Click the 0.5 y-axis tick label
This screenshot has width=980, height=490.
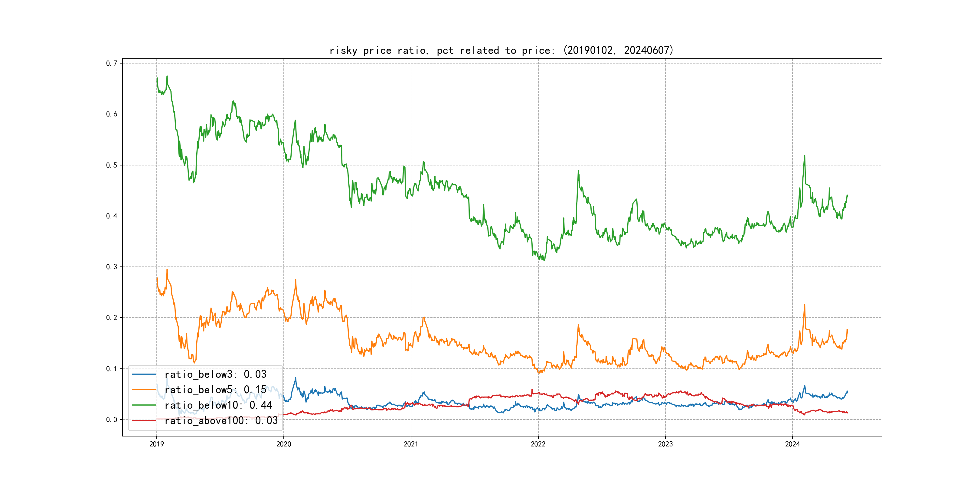click(x=112, y=165)
